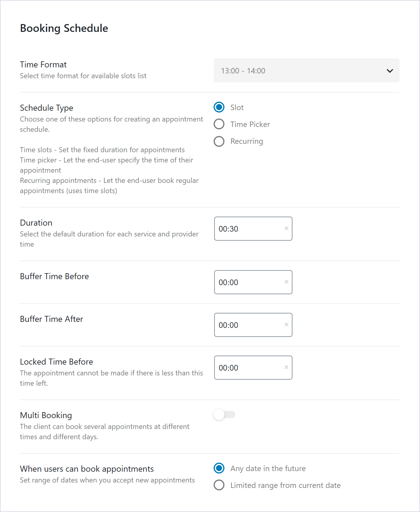Choose the Time Picker schedule type
Image resolution: width=420 pixels, height=512 pixels.
click(x=219, y=124)
